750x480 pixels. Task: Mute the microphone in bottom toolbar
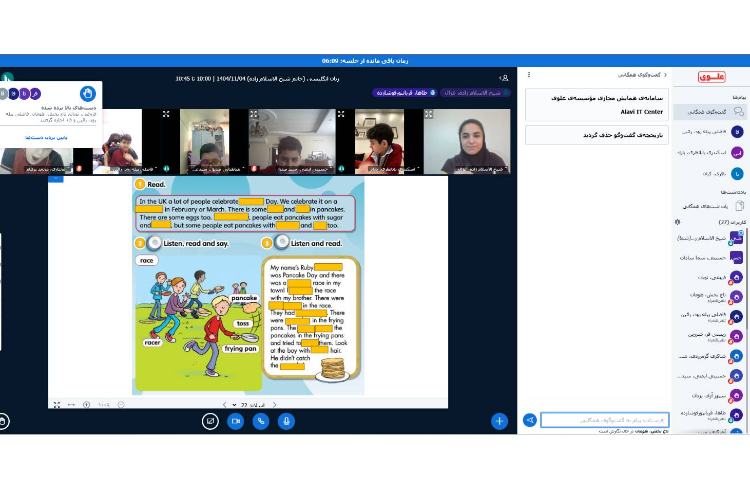coord(287,421)
